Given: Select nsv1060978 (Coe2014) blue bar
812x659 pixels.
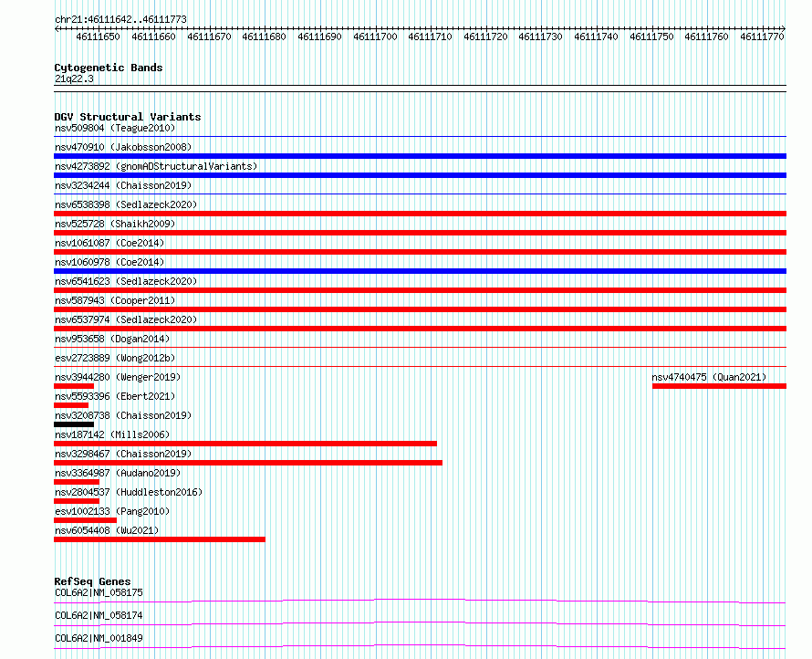Looking at the screenshot, I should coord(420,271).
